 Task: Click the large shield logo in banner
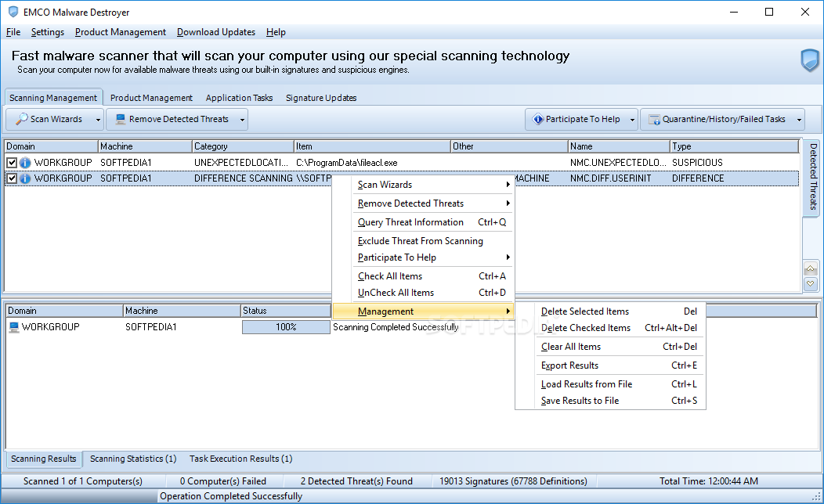click(x=810, y=60)
